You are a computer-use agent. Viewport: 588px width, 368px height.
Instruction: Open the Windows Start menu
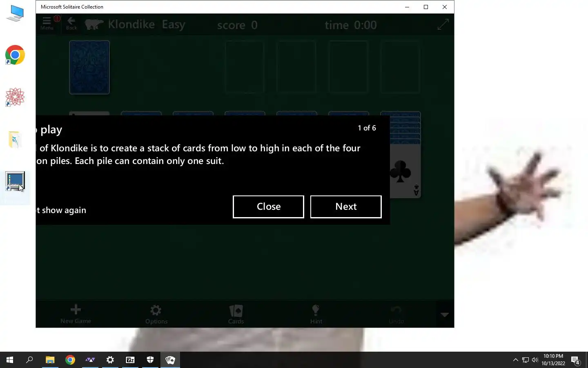[x=10, y=360]
